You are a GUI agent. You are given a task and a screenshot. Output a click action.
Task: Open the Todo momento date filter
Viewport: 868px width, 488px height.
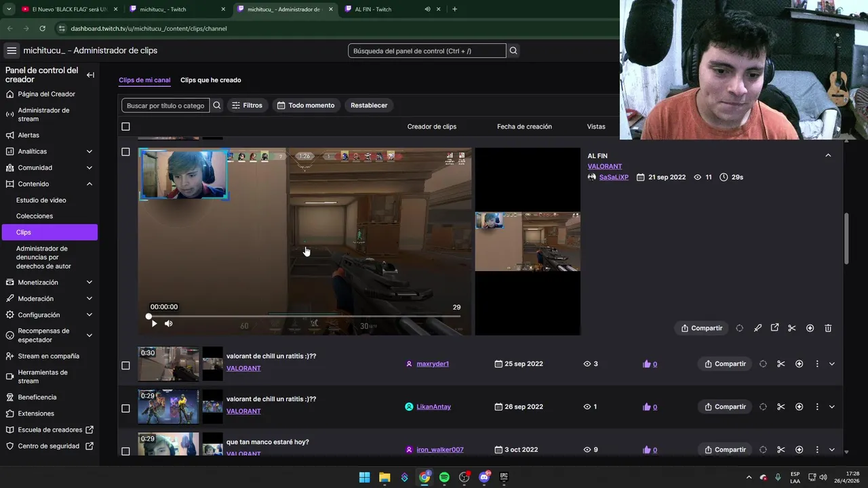click(x=306, y=105)
